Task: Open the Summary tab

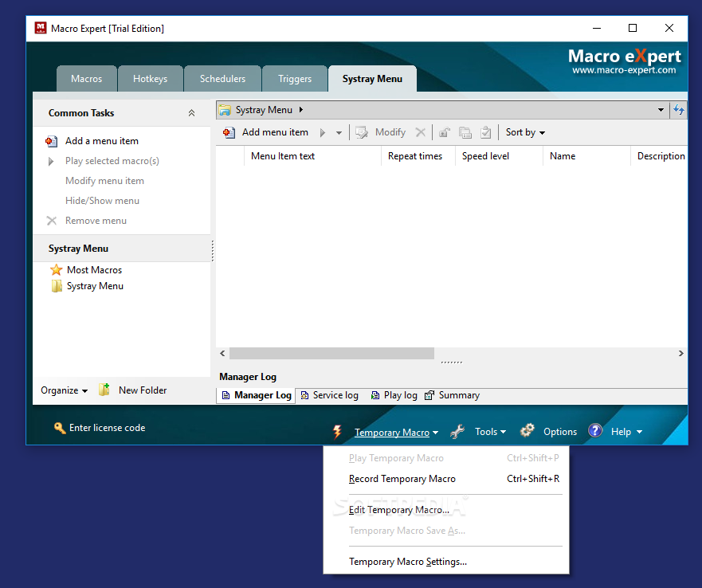Action: click(x=452, y=395)
